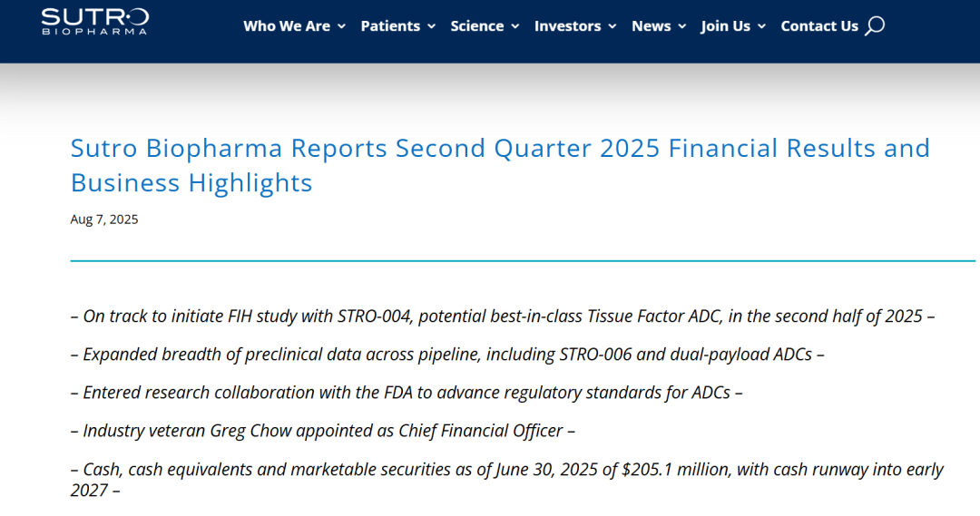Go to the Contact Us page
The width and height of the screenshot is (980, 516).
point(818,26)
